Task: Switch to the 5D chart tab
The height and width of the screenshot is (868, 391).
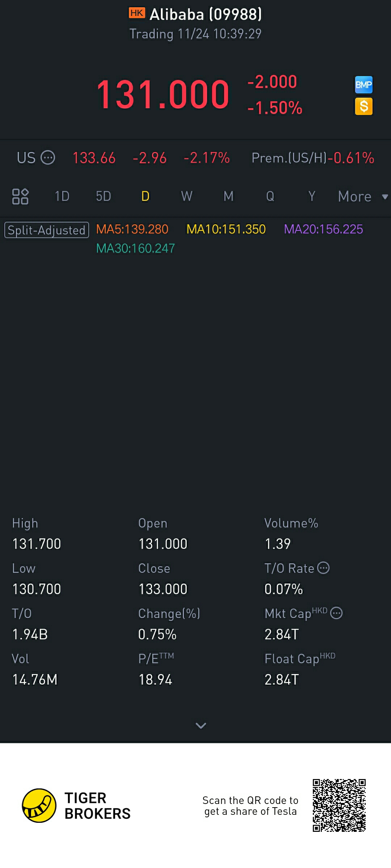Action: pyautogui.click(x=104, y=196)
